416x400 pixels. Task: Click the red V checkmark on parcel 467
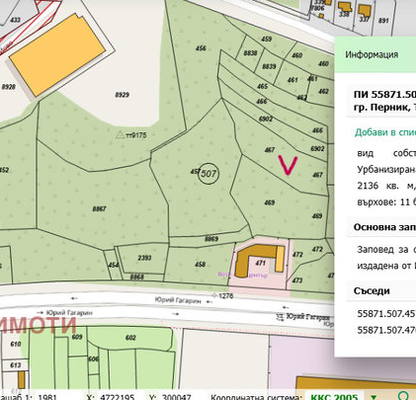click(x=288, y=165)
